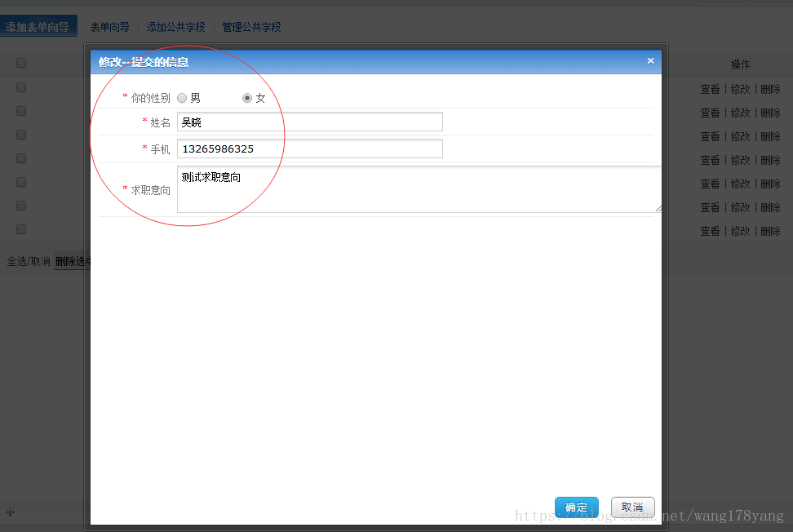Viewport: 793px width, 532px height.
Task: Select the 女 radio button
Action: (247, 98)
